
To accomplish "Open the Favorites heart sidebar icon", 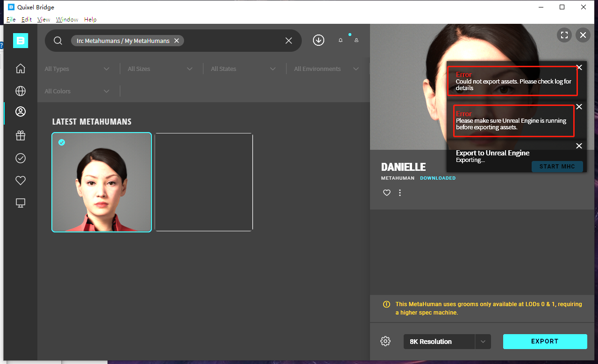I will pos(21,181).
